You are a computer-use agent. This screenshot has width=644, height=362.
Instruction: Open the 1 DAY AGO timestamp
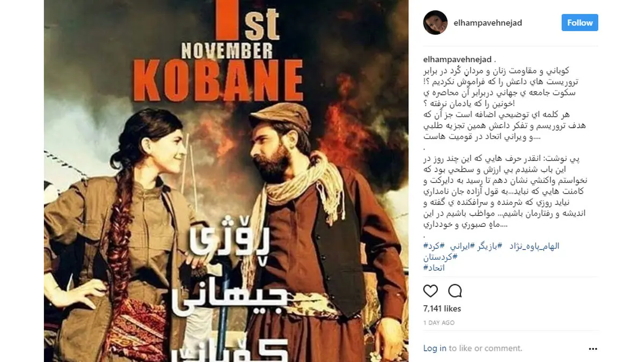pyautogui.click(x=439, y=323)
